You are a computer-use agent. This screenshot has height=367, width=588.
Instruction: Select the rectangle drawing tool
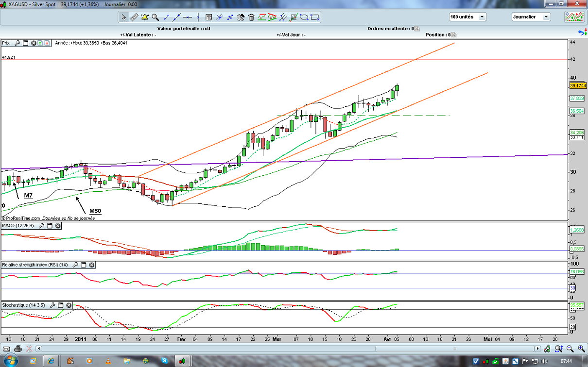(315, 17)
